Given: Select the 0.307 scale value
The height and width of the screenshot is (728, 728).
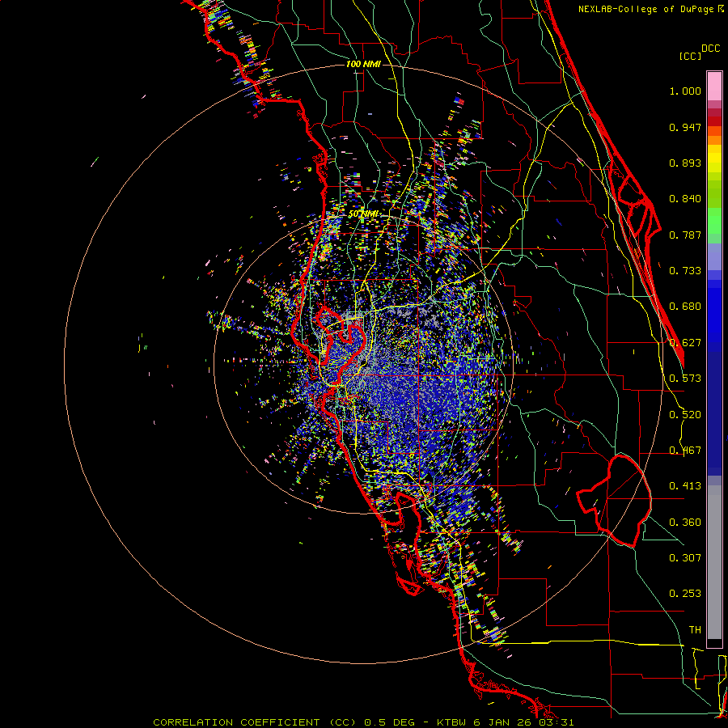Looking at the screenshot, I should click(685, 558).
